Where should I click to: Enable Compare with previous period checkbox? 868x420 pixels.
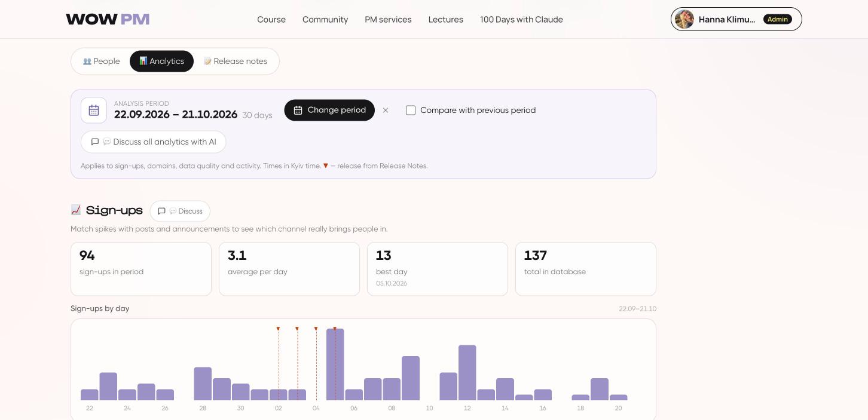(x=411, y=110)
